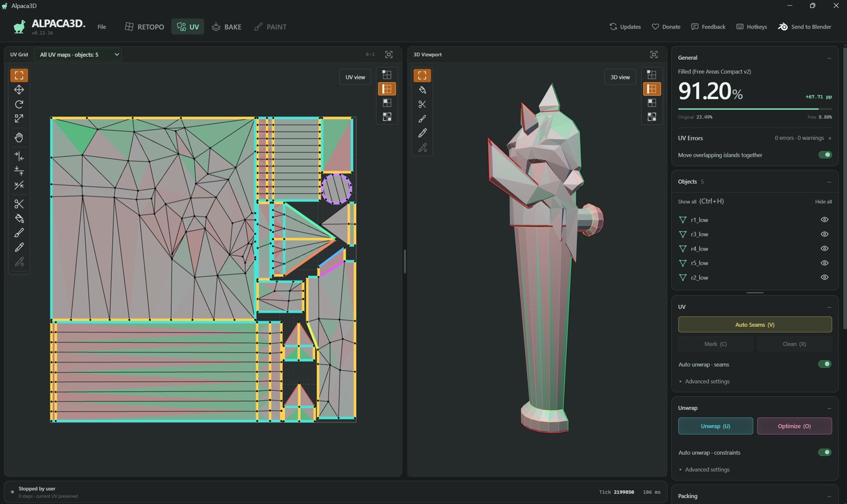Open the File menu

pyautogui.click(x=102, y=27)
